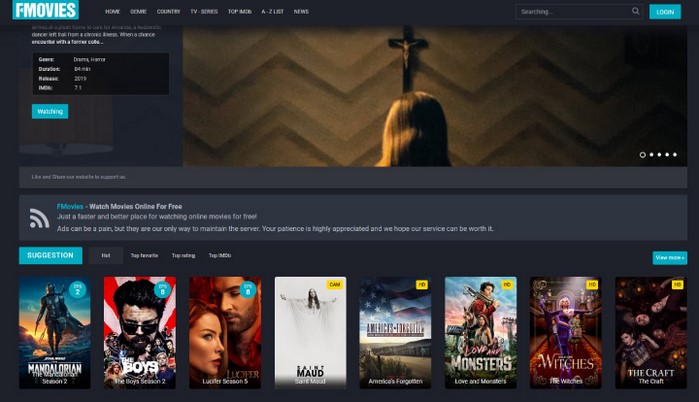
Task: Click the SUGGESTION heading tab
Action: (50, 255)
